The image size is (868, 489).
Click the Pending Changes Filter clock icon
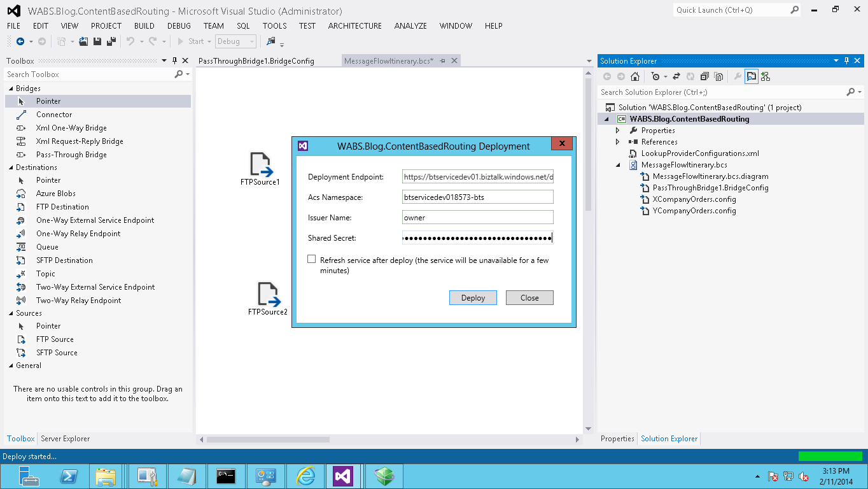tap(655, 76)
